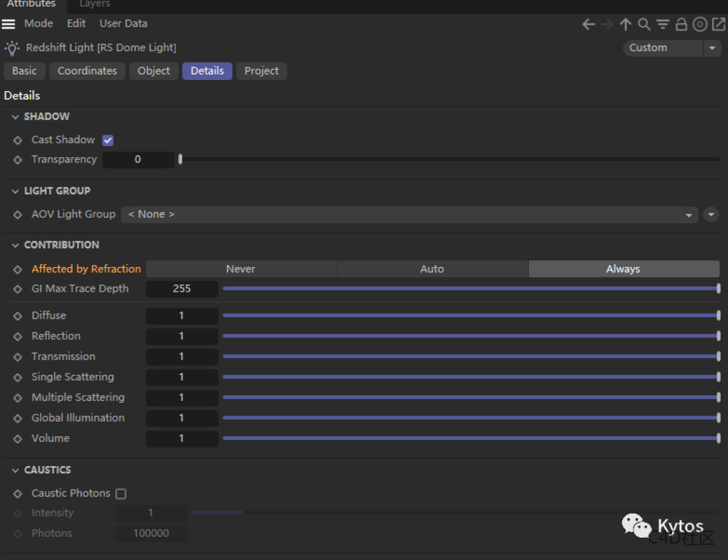Collapse the SHADOW section
The height and width of the screenshot is (560, 728).
(x=15, y=116)
